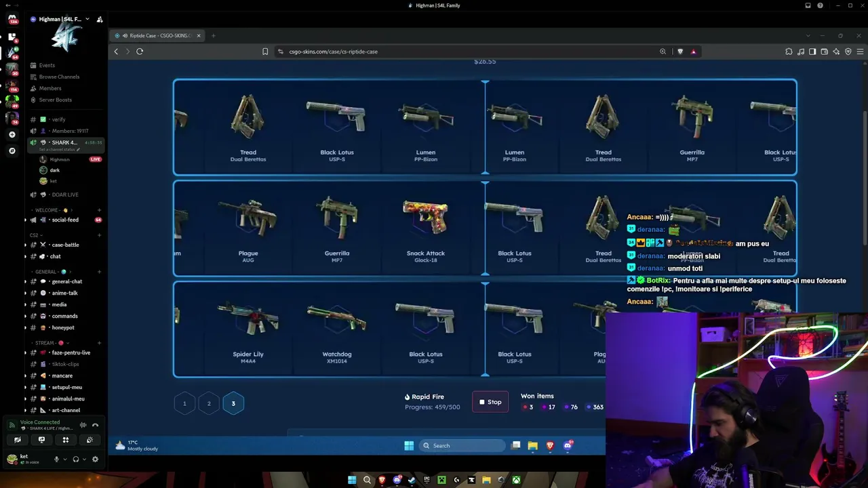The image size is (868, 488).
Task: Stop the Rapid Fire case opening
Action: point(490,402)
